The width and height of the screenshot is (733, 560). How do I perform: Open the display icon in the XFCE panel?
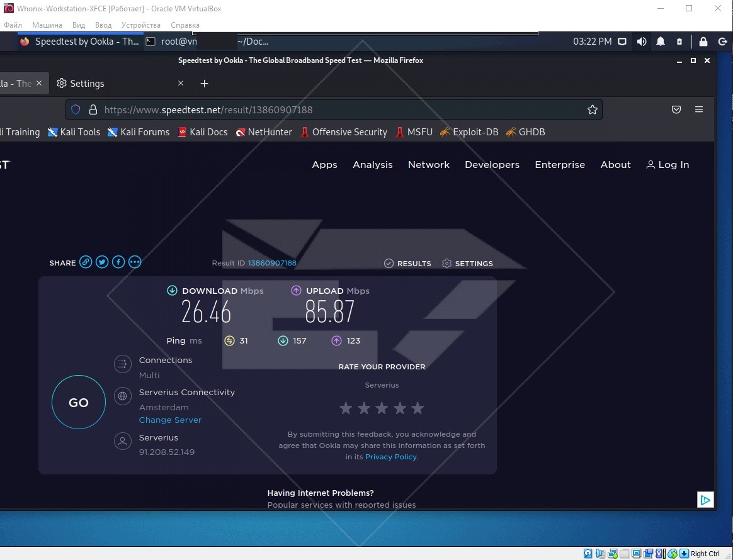pos(622,42)
